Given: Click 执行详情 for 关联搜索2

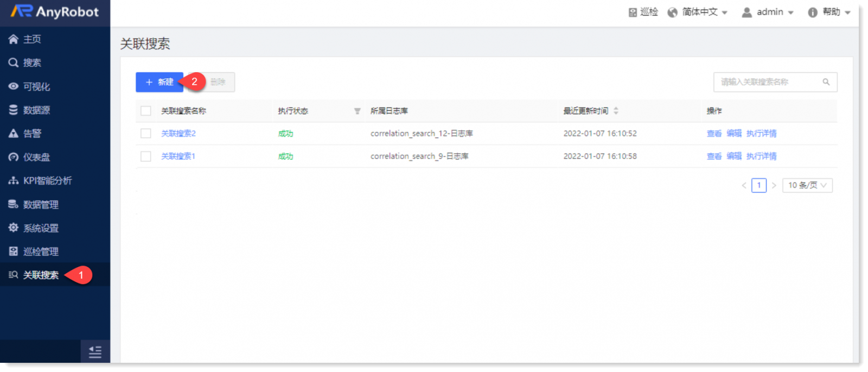Looking at the screenshot, I should 761,133.
